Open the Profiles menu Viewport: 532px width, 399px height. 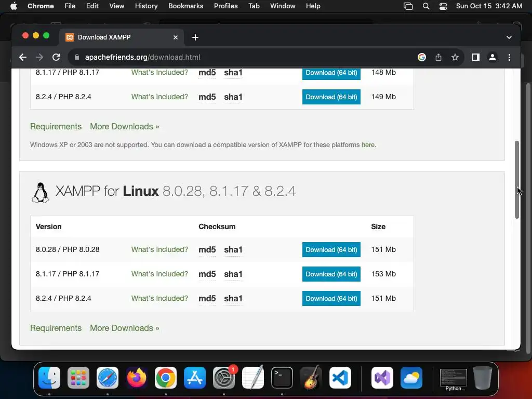[225, 6]
